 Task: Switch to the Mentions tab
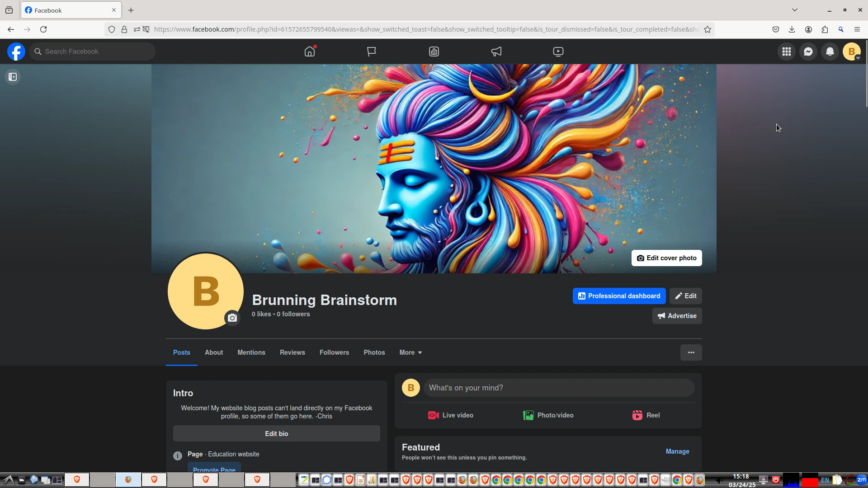(x=251, y=352)
